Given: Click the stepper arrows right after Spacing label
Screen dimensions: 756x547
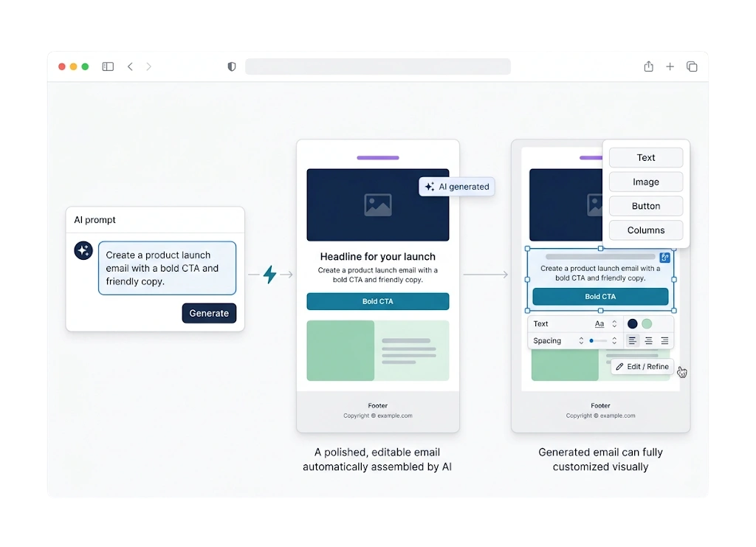Looking at the screenshot, I should 581,341.
